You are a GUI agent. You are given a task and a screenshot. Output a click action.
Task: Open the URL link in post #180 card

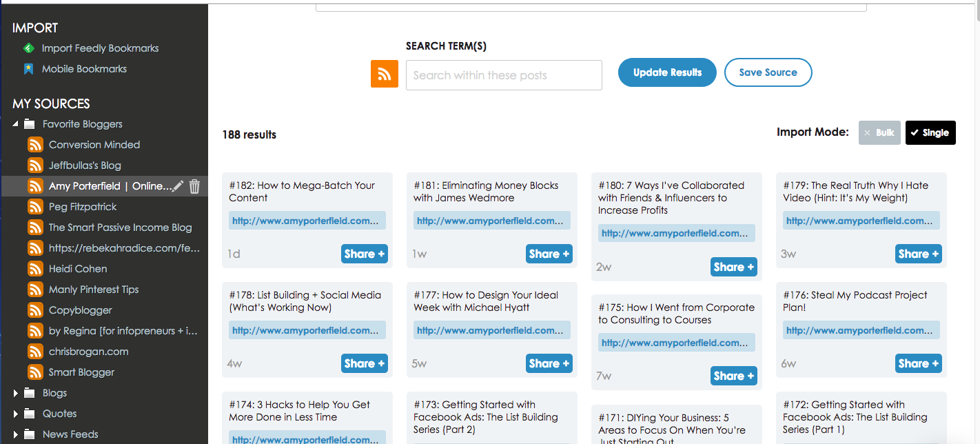click(x=677, y=233)
